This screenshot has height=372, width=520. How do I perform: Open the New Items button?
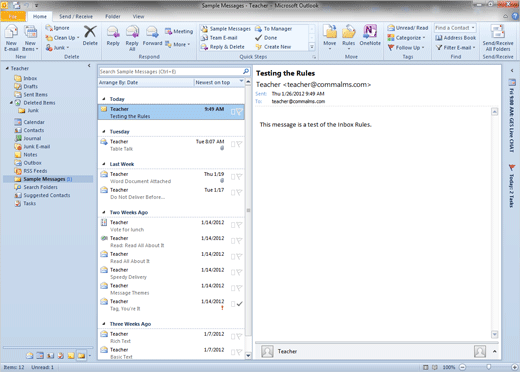pyautogui.click(x=31, y=38)
